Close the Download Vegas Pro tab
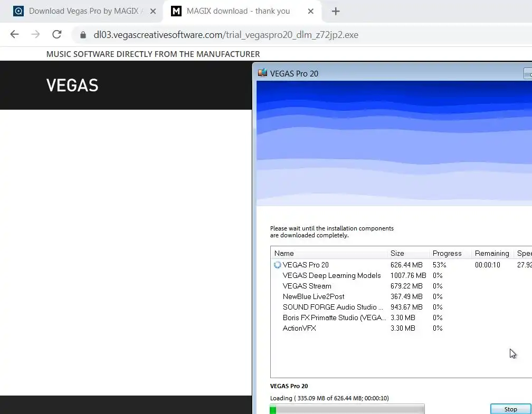 153,11
